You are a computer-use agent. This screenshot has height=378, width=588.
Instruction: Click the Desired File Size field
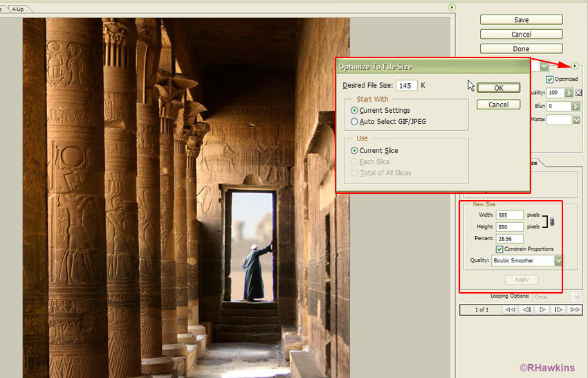(406, 86)
